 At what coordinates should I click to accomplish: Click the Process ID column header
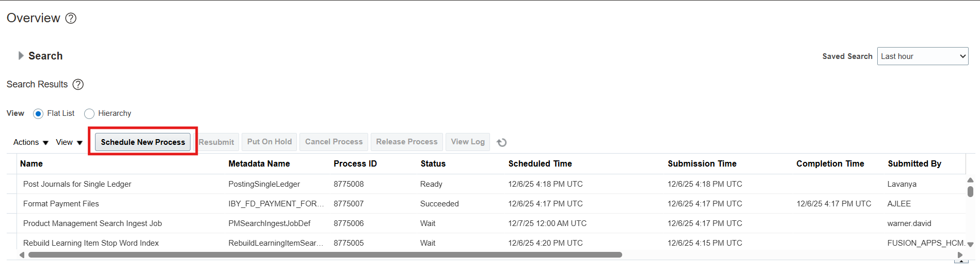(355, 163)
